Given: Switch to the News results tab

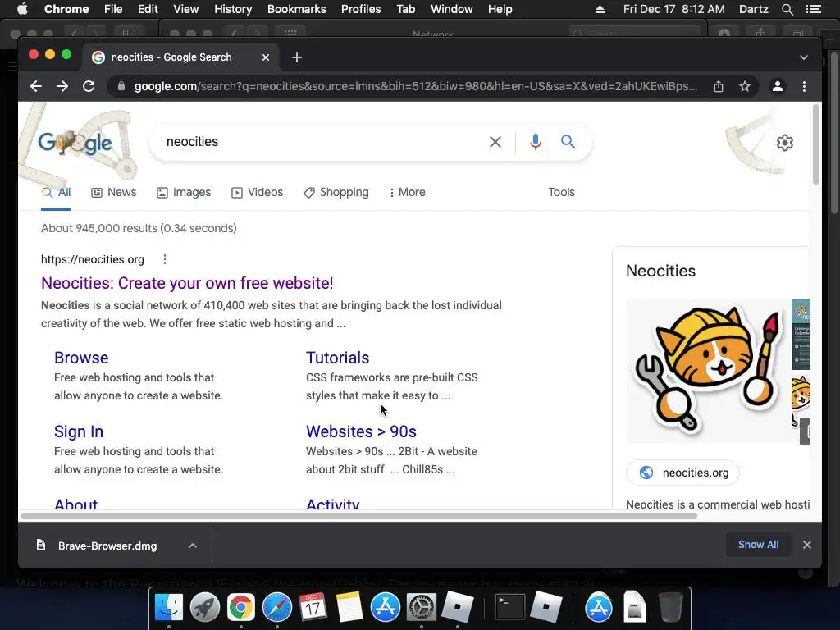Looking at the screenshot, I should [x=113, y=192].
